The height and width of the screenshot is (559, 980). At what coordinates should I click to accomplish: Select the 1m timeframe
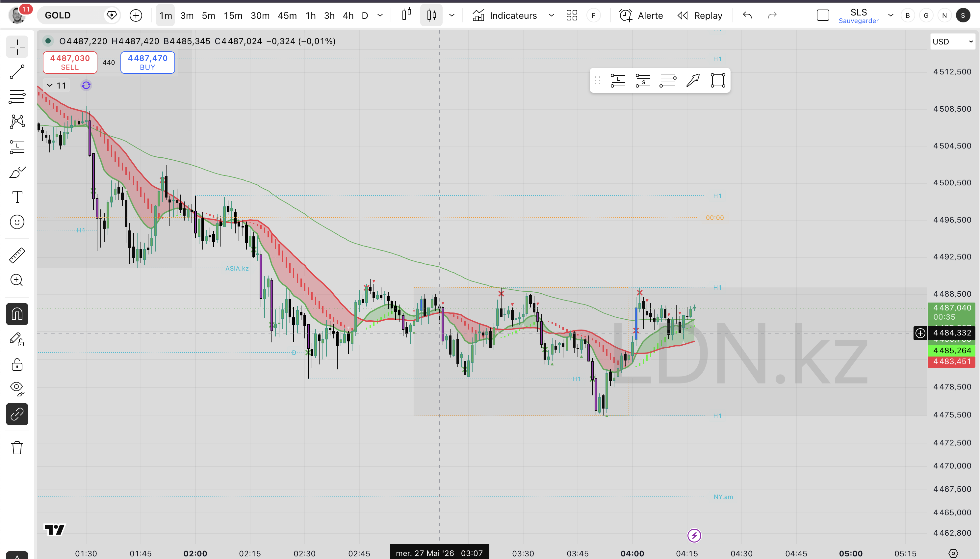tap(166, 15)
